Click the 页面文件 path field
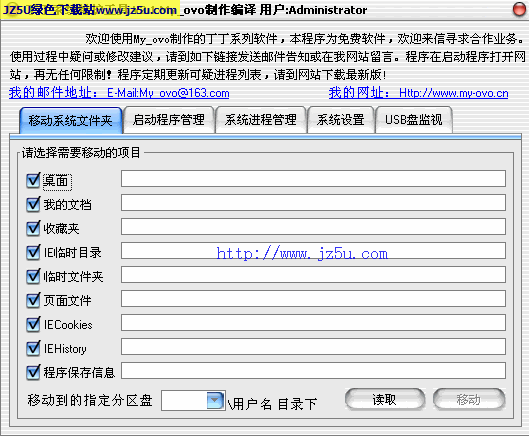 pos(313,299)
